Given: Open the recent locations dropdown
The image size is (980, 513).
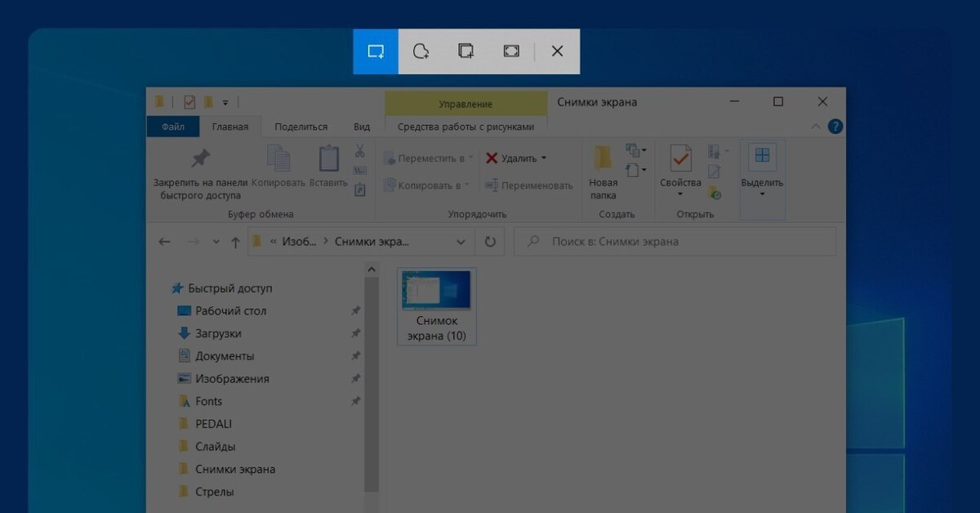Looking at the screenshot, I should [216, 242].
